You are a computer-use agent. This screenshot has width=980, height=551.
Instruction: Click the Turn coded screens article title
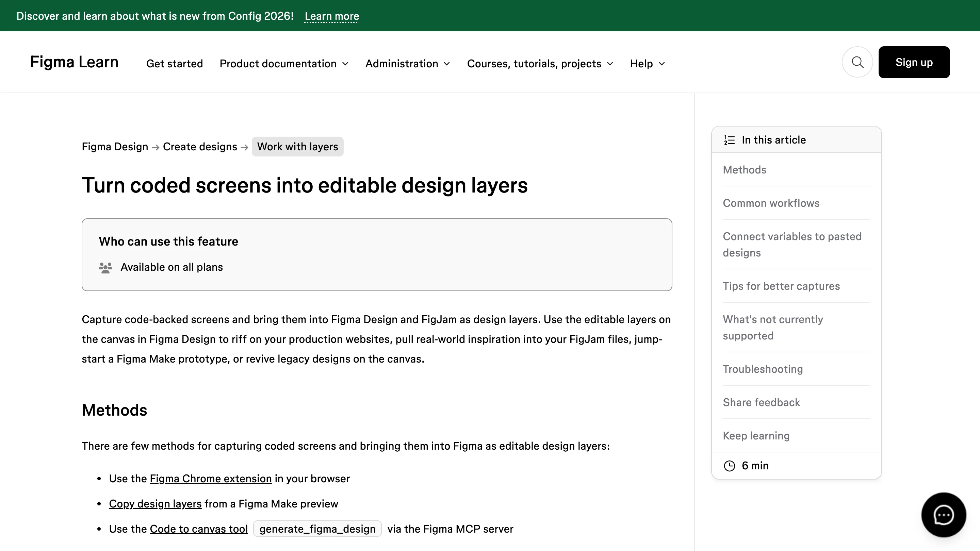pos(305,186)
